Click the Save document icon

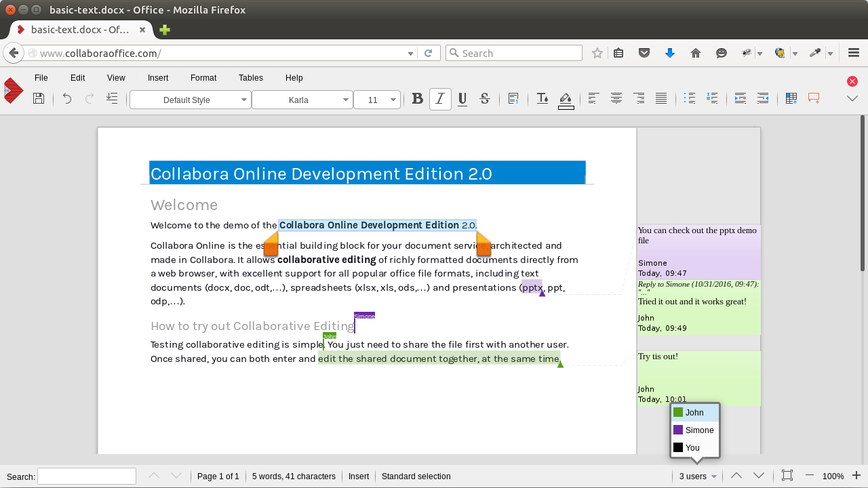click(x=39, y=99)
